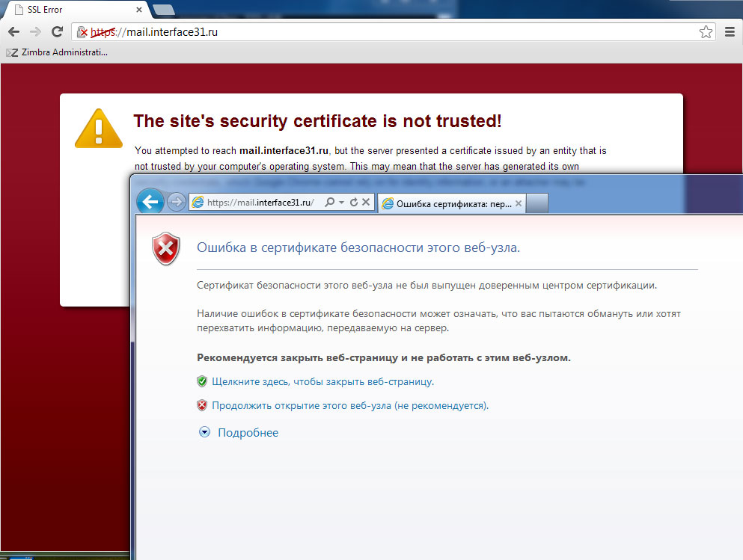
Task: Click red shield icon beside continue link
Action: [x=202, y=405]
